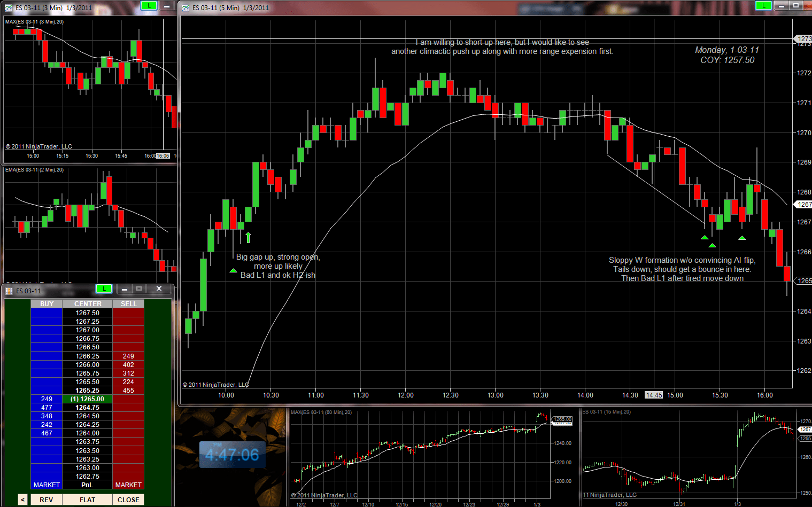Viewport: 812px width, 507px height.
Task: Click MARKET in the SELL column
Action: (128, 485)
